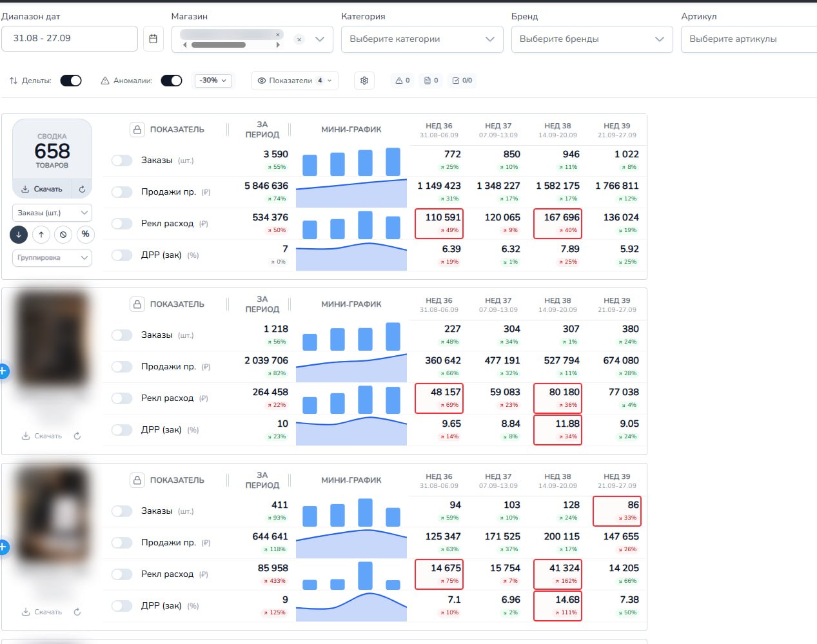Enable the ДРР (зак) toggle in the 411 orders card
The image size is (817, 644).
point(122,606)
